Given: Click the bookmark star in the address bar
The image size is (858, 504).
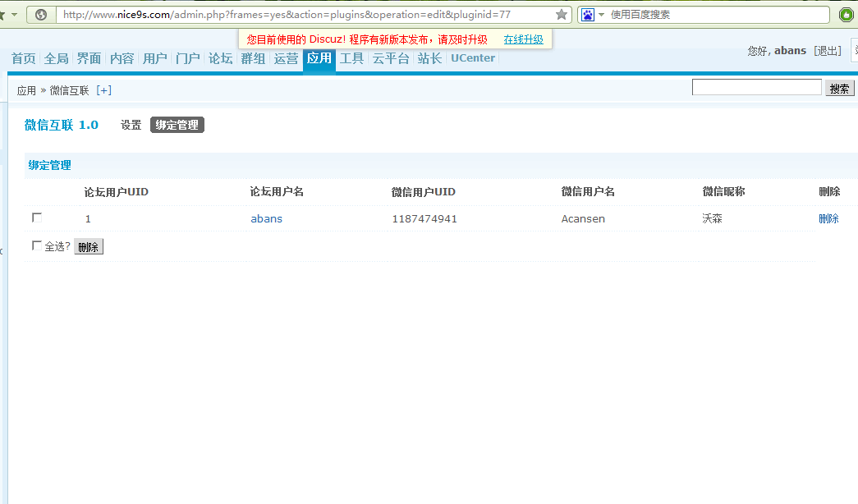Looking at the screenshot, I should 562,15.
